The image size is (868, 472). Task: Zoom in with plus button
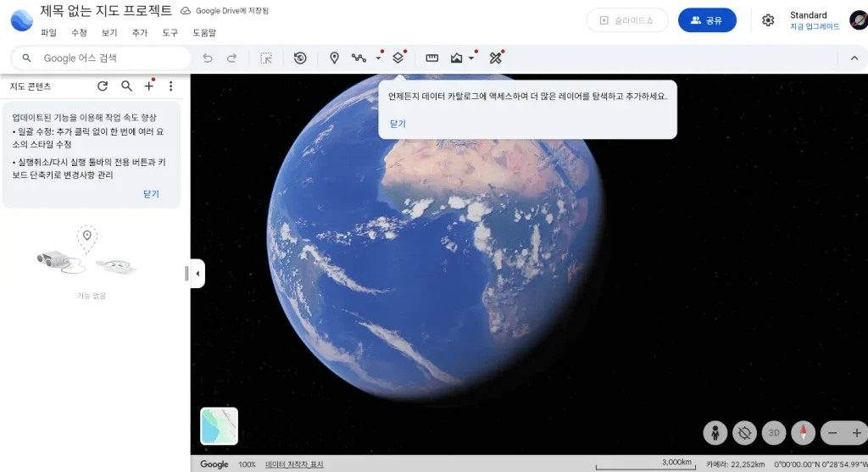point(857,433)
